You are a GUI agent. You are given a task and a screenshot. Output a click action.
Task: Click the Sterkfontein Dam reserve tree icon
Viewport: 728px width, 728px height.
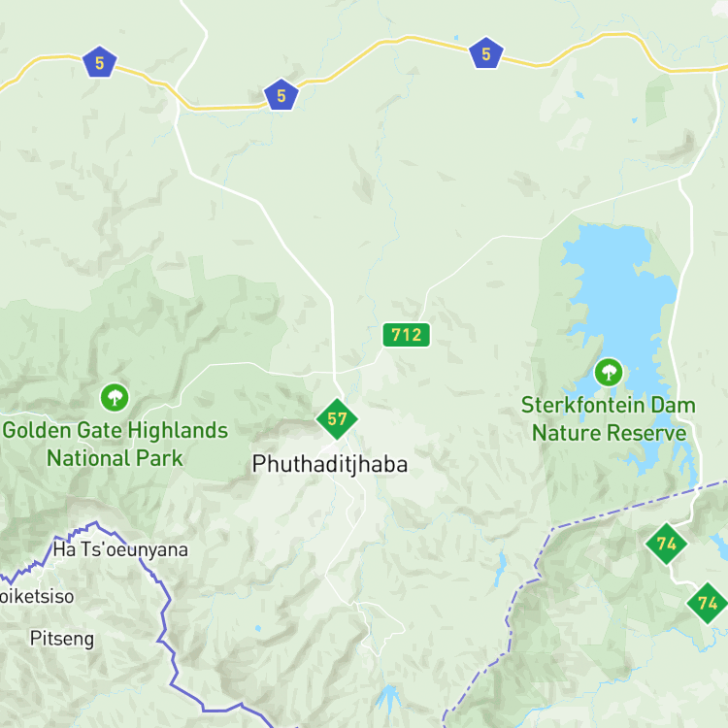[x=609, y=373]
